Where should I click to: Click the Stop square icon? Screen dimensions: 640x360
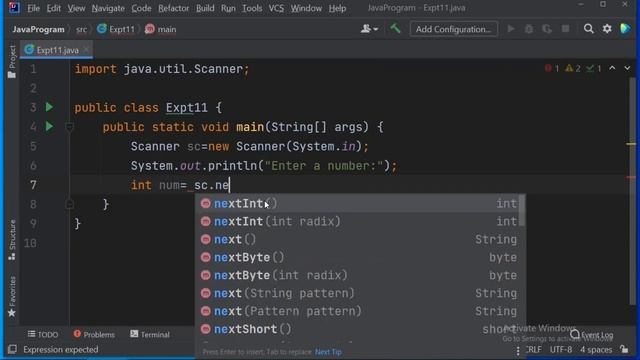[x=565, y=29]
